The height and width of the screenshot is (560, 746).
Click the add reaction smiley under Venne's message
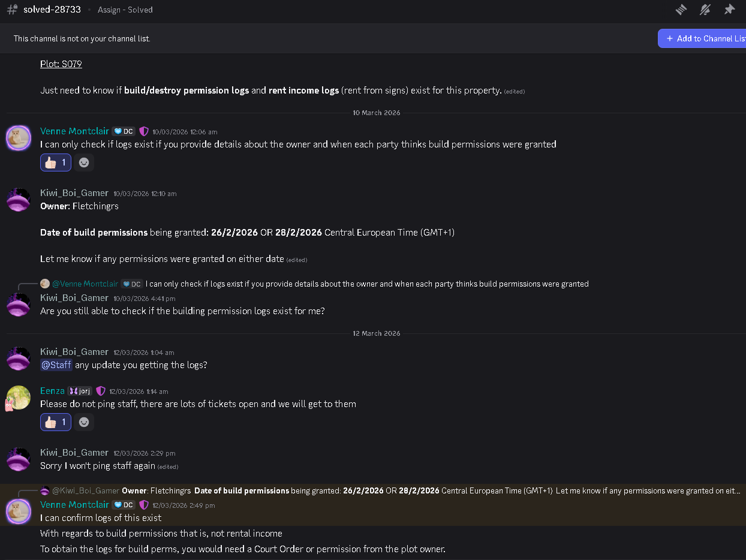click(x=84, y=162)
